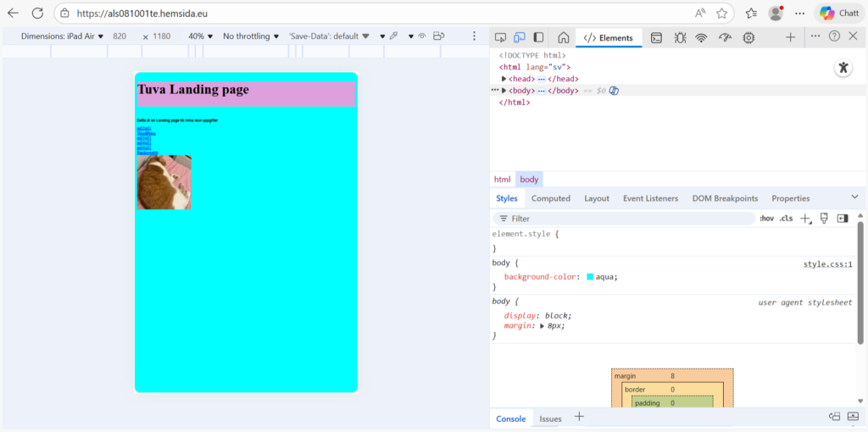The height and width of the screenshot is (432, 868).
Task: Open the Memory chip icon tool
Action: pos(748,37)
